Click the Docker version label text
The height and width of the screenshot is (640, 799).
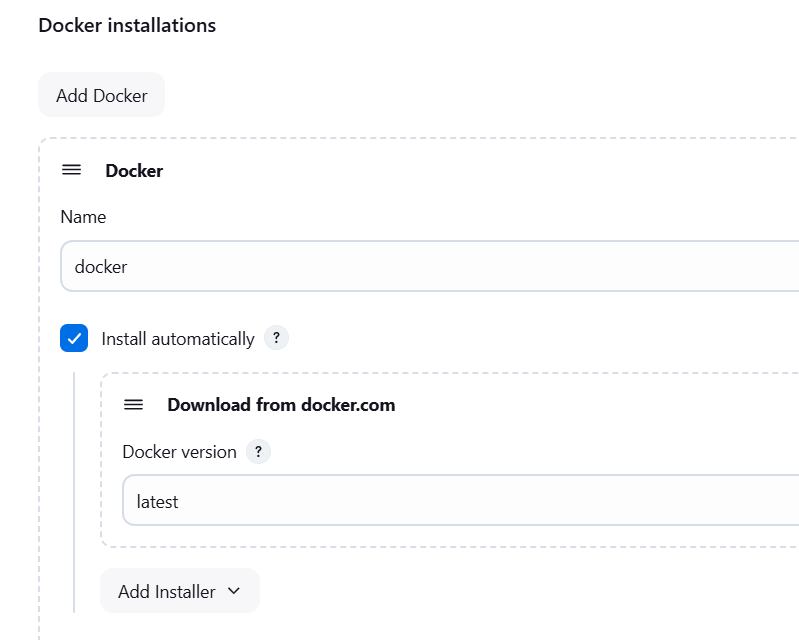(x=179, y=452)
